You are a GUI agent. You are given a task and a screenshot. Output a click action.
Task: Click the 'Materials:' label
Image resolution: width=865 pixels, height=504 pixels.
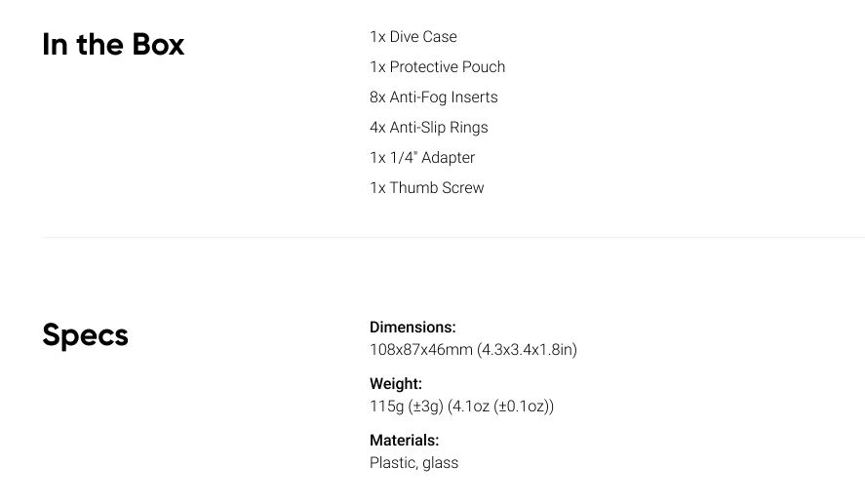tap(405, 440)
